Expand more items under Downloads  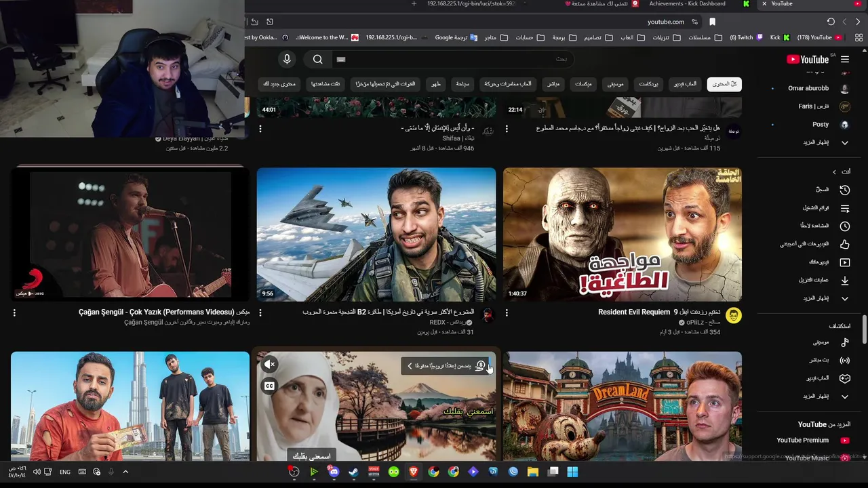click(x=826, y=299)
